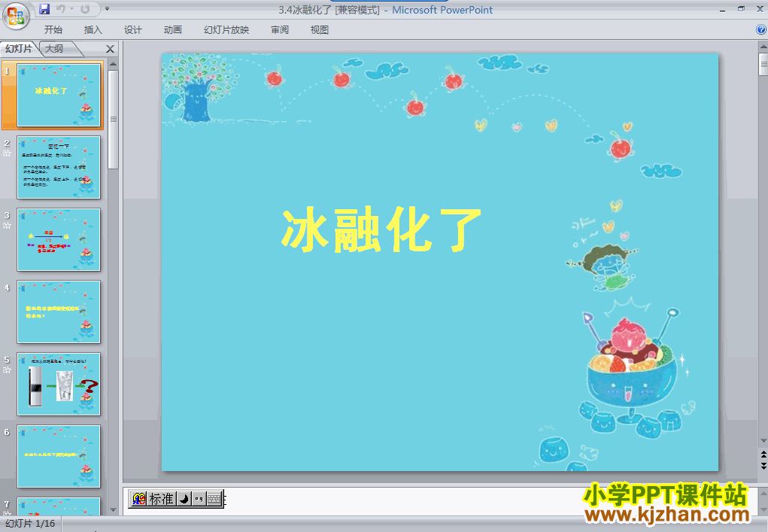Image resolution: width=768 pixels, height=532 pixels.
Task: Switch to the 大纲 pane tab
Action: 54,48
